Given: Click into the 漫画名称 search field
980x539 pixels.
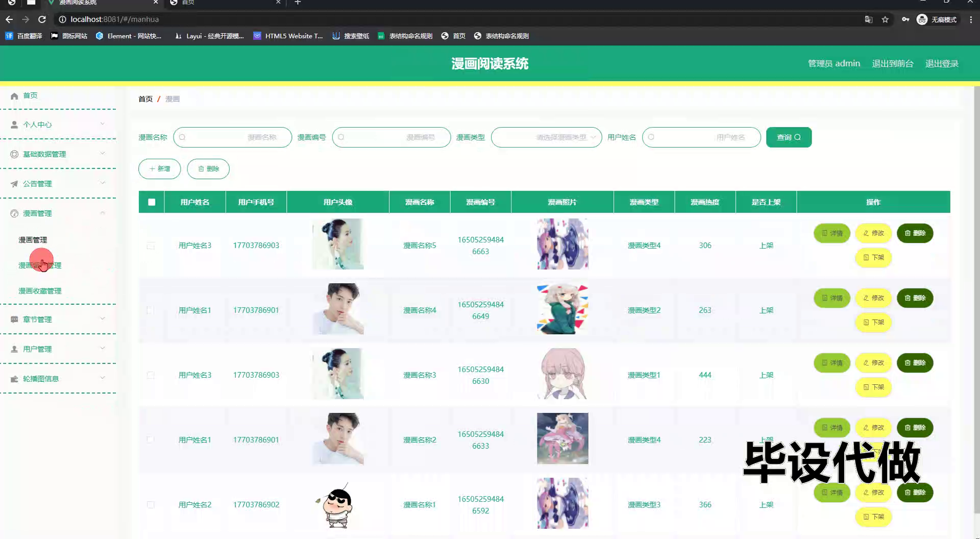Looking at the screenshot, I should pyautogui.click(x=232, y=137).
